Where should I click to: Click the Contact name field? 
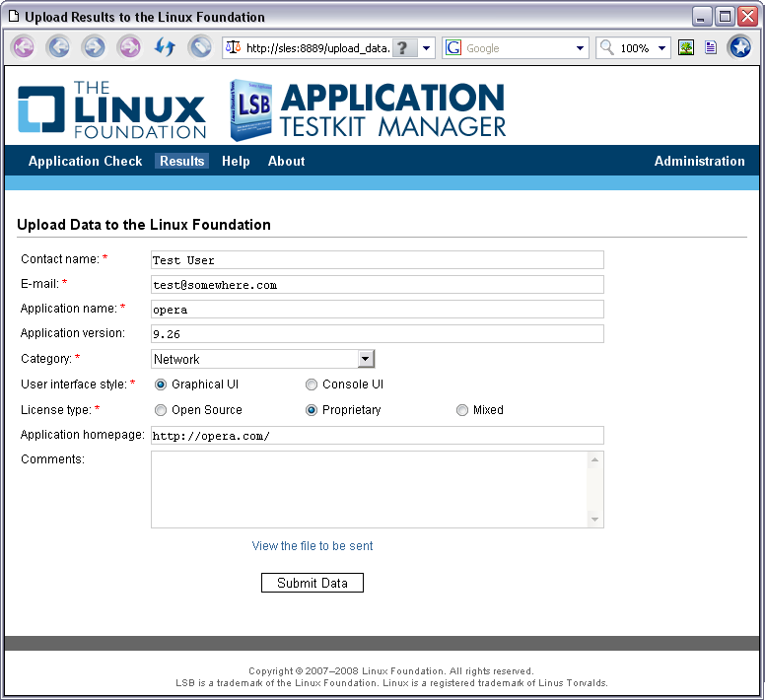[378, 260]
